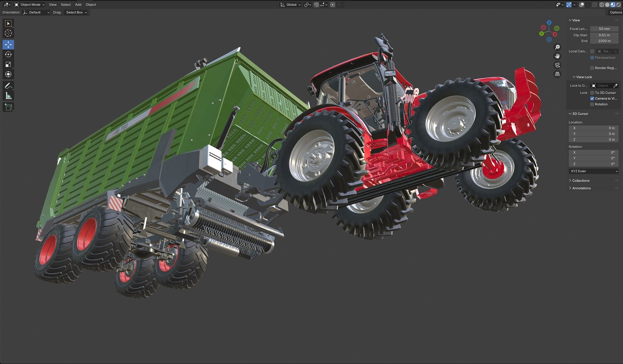This screenshot has width=623, height=364.
Task: Click the Options button
Action: (x=616, y=12)
